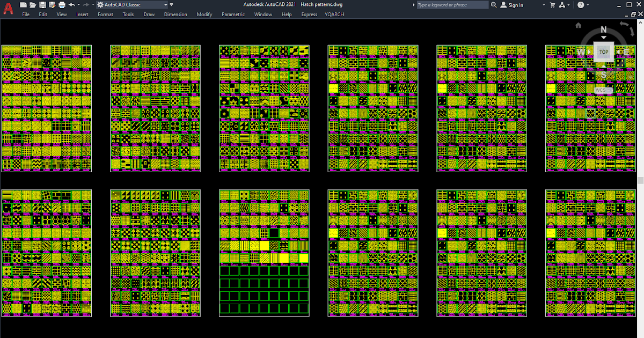This screenshot has height=338, width=644.
Task: Start a search with the magnifier icon
Action: [494, 4]
